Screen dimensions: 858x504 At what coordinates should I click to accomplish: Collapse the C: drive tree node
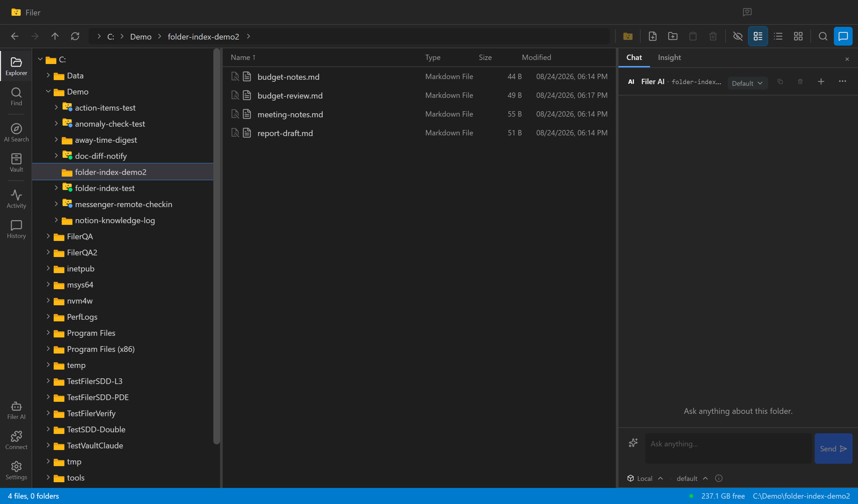[40, 60]
